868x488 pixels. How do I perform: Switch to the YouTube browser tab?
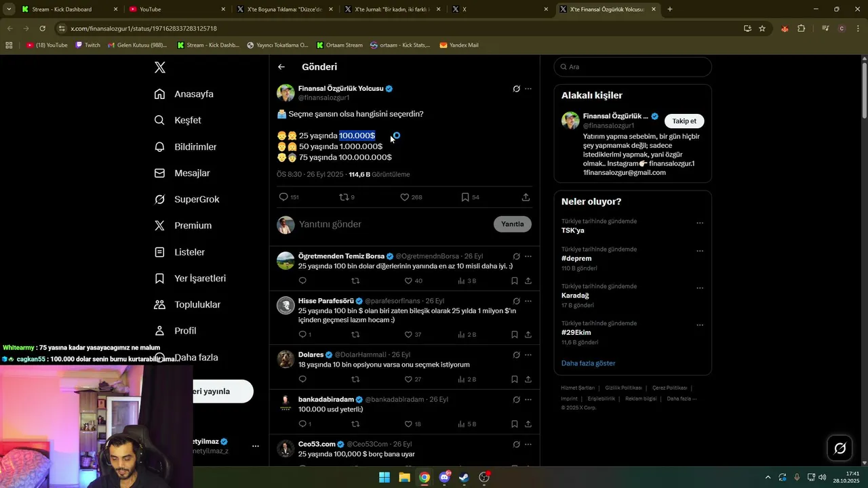coord(178,9)
